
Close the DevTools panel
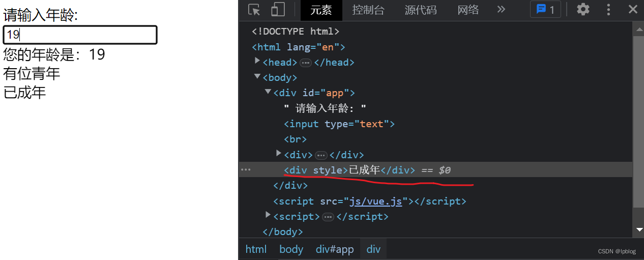[x=633, y=9]
